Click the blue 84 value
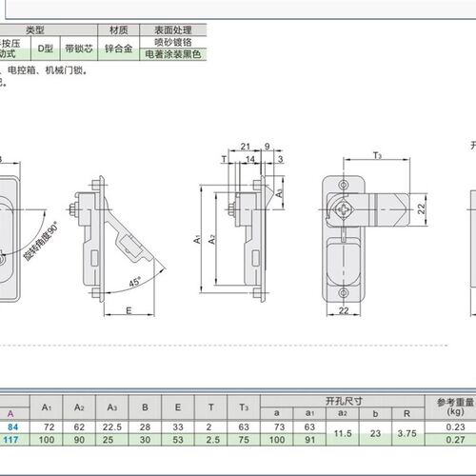Image resolution: width=476 pixels, height=476 pixels. (x=13, y=426)
